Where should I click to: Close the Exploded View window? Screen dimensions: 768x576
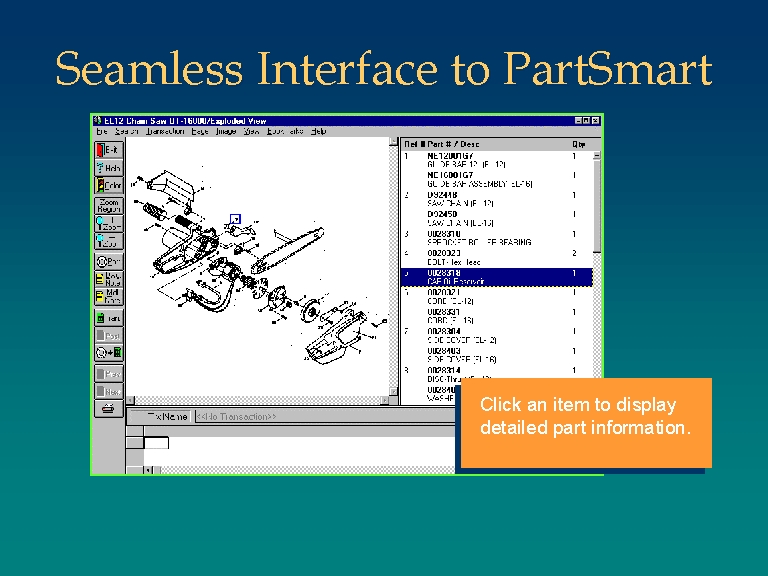(x=595, y=120)
